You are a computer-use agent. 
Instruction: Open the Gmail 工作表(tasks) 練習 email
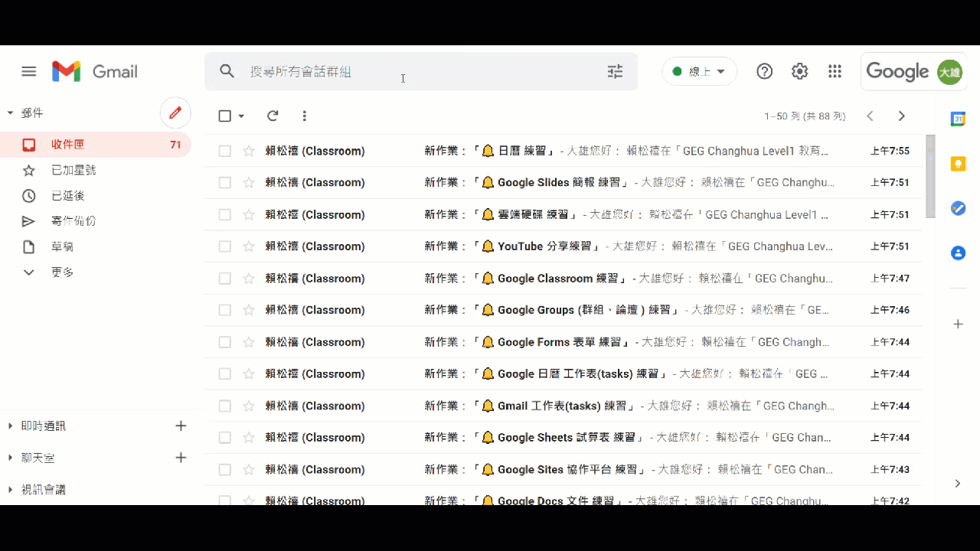tap(563, 406)
